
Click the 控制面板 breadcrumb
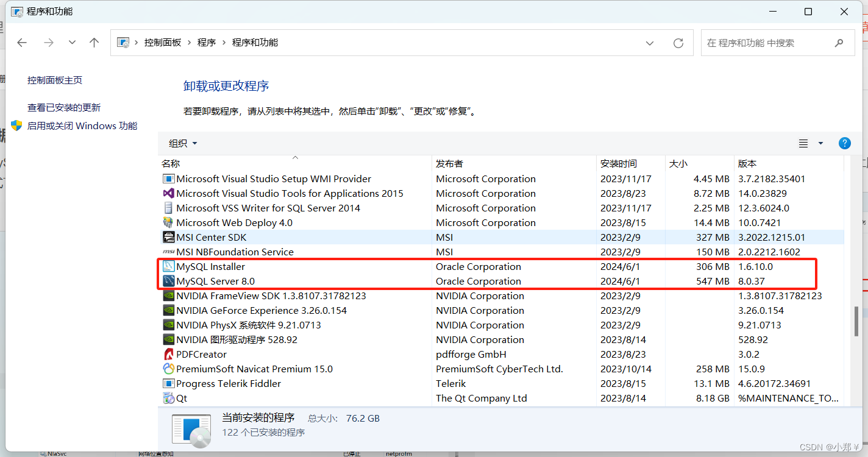(x=163, y=43)
